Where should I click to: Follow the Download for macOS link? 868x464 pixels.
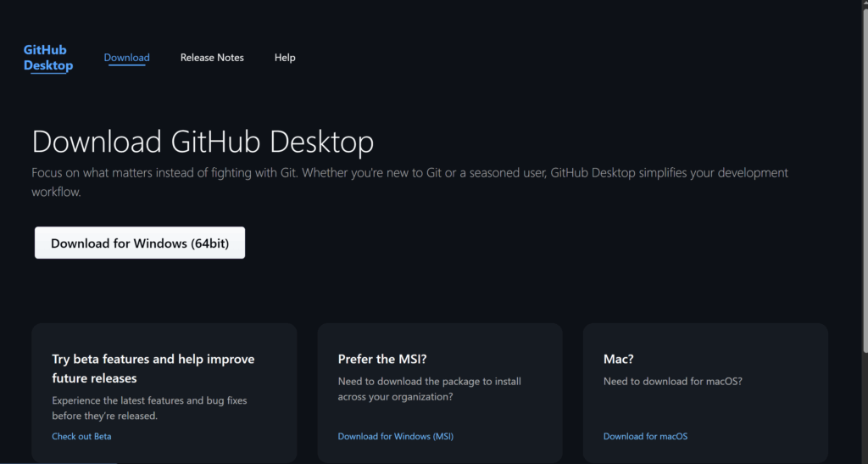[x=645, y=436]
